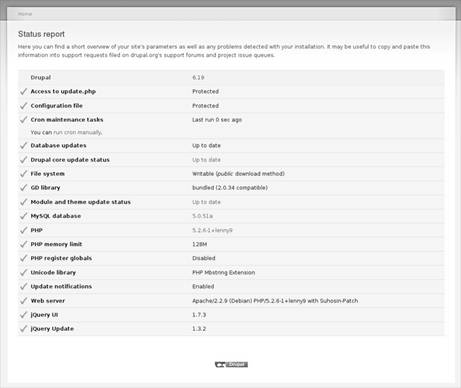Select the jQuery UI row label
The image size is (461, 388).
click(x=44, y=315)
